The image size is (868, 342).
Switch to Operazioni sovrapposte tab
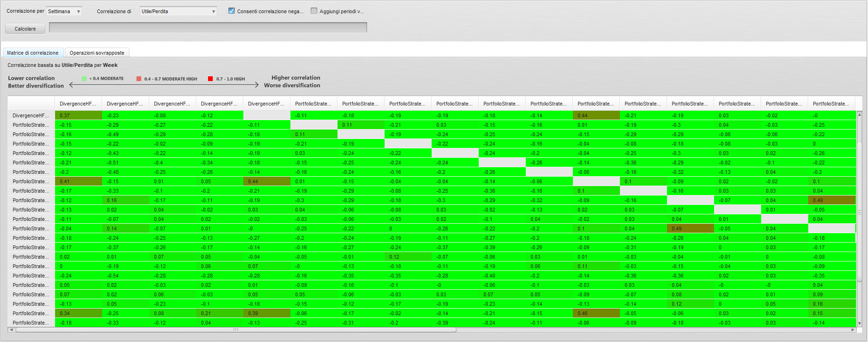coord(97,53)
